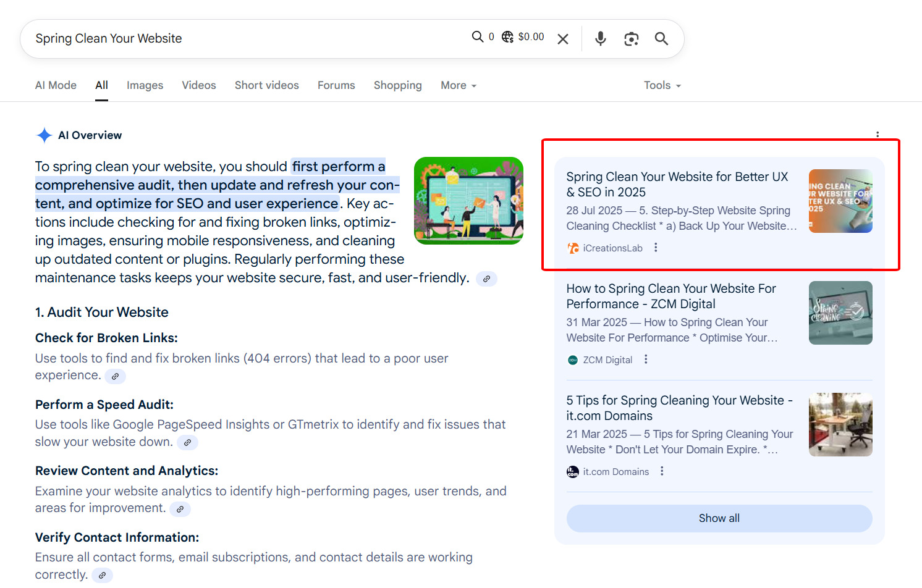Click the magnifying glass search button
The width and height of the screenshot is (922, 588).
point(661,39)
